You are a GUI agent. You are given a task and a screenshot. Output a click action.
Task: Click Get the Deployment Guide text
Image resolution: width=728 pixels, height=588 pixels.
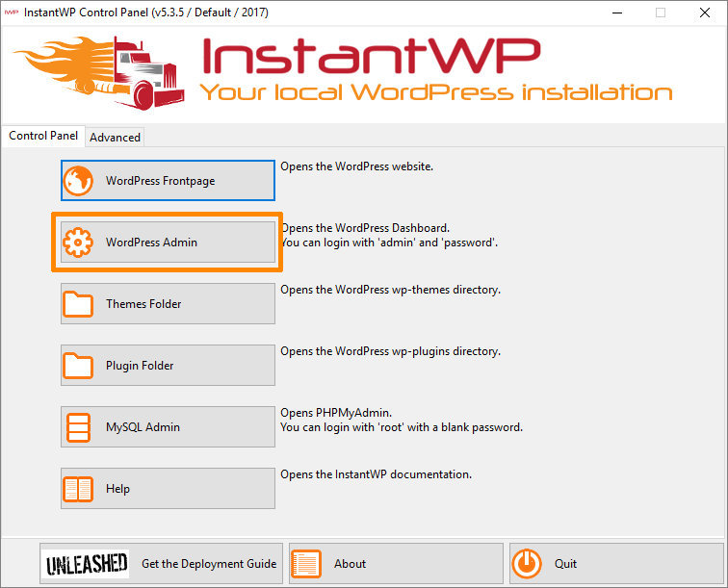(209, 564)
